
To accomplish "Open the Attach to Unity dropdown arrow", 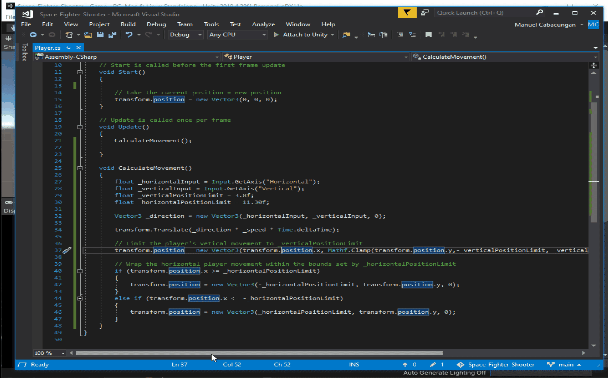I will [332, 35].
